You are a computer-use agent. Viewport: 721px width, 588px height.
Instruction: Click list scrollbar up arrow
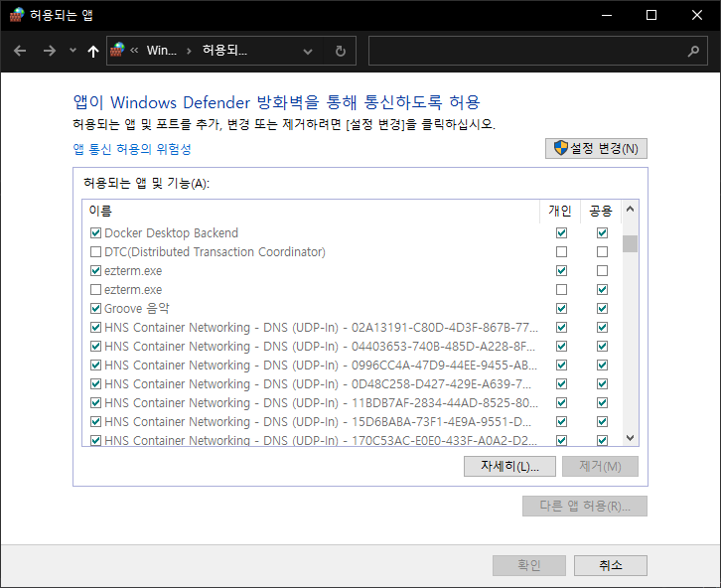pos(630,210)
